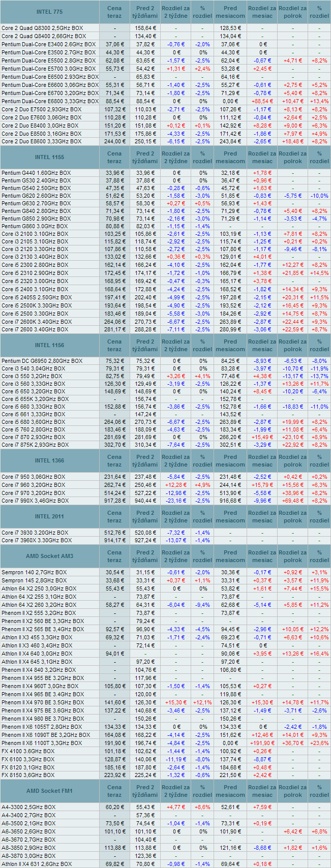Screen dimensions: 331x868
Task: Click the INTEL 775 section header
Action: click(50, 12)
